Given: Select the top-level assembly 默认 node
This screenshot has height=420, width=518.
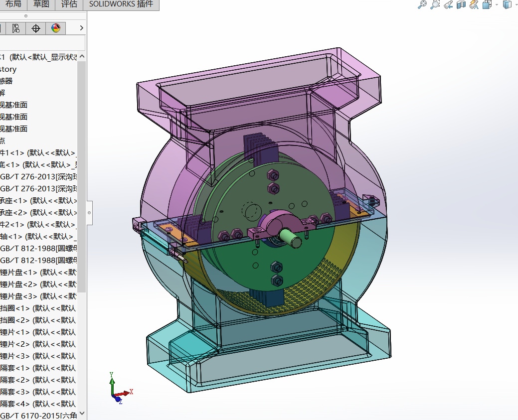Looking at the screenshot, I should pos(38,57).
